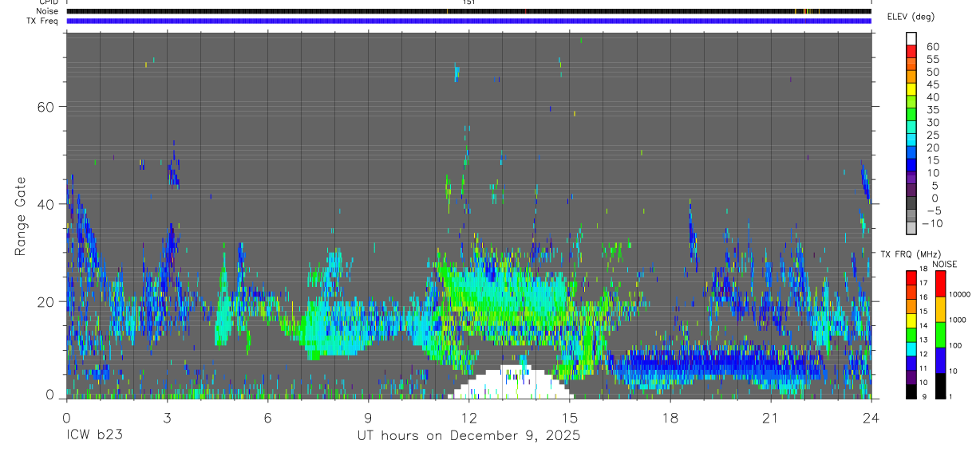Viewport: 980px width, 452px height.
Task: Click the x-axis tick label '24'
Action: 871,418
